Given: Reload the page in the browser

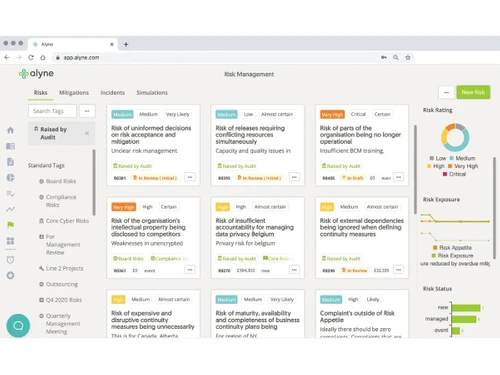Looking at the screenshot, I should click(x=31, y=57).
